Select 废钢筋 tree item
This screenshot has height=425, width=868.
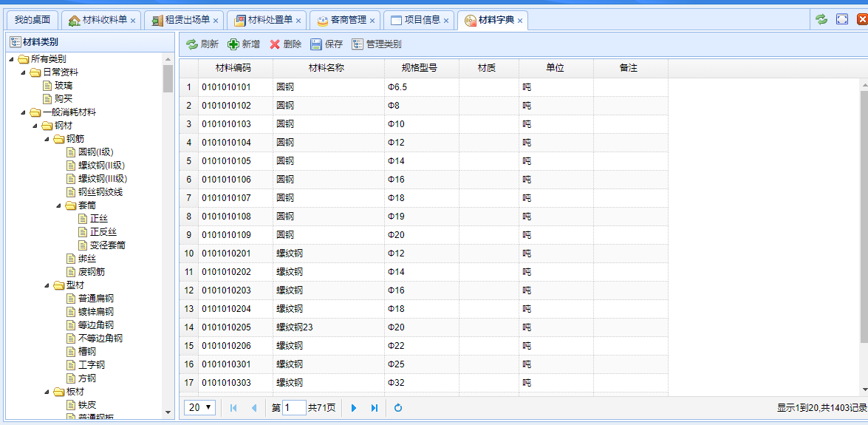click(x=92, y=271)
